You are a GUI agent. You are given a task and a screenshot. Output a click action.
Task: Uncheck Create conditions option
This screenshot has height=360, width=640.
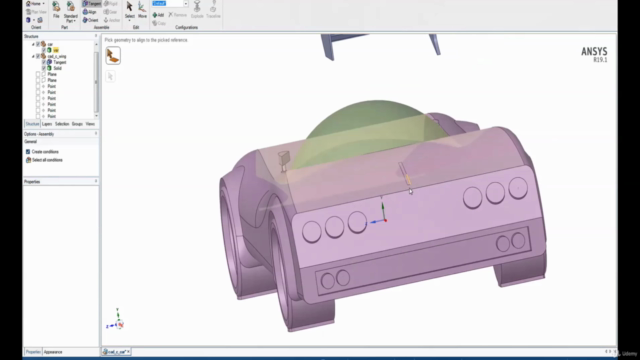click(x=28, y=152)
